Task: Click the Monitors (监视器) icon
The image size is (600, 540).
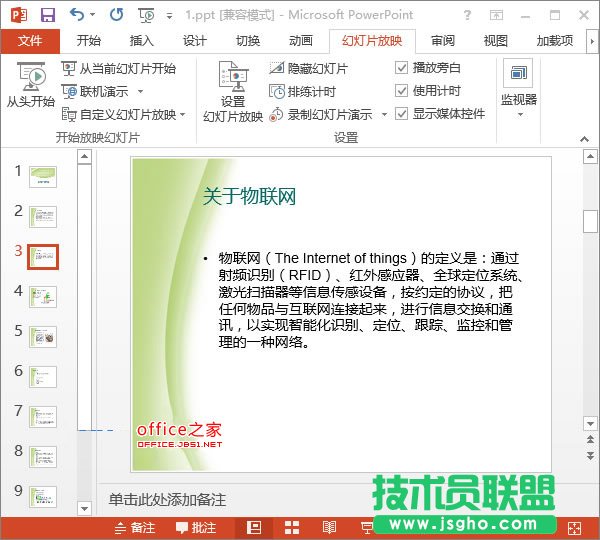Action: point(518,73)
